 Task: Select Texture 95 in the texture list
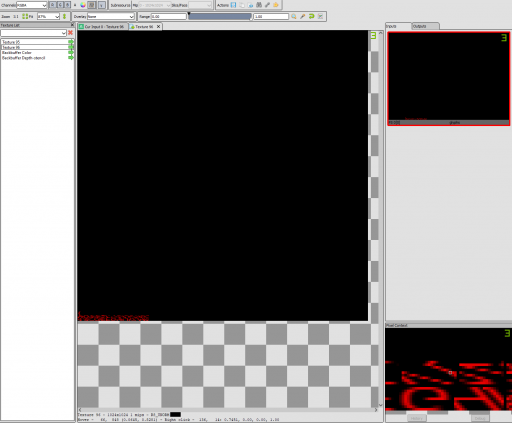(35, 42)
